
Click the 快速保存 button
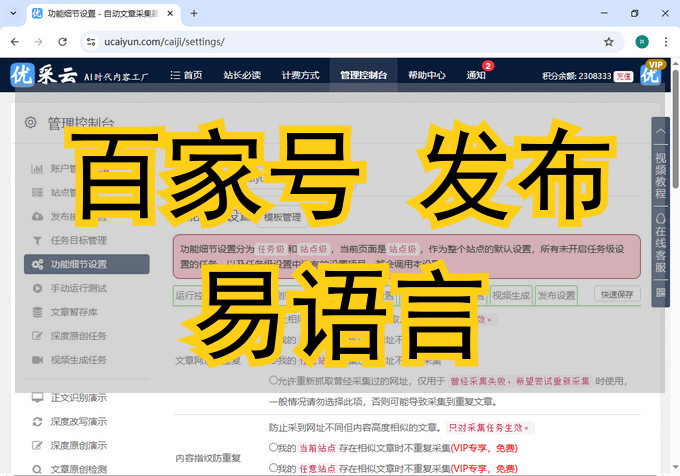[617, 294]
